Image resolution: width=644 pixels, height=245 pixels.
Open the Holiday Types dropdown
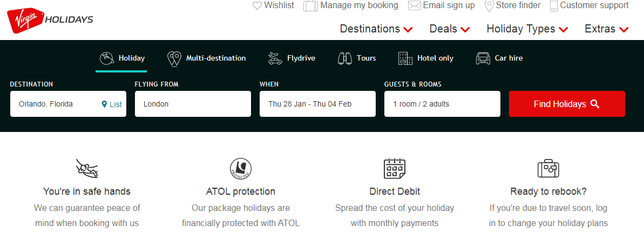527,29
